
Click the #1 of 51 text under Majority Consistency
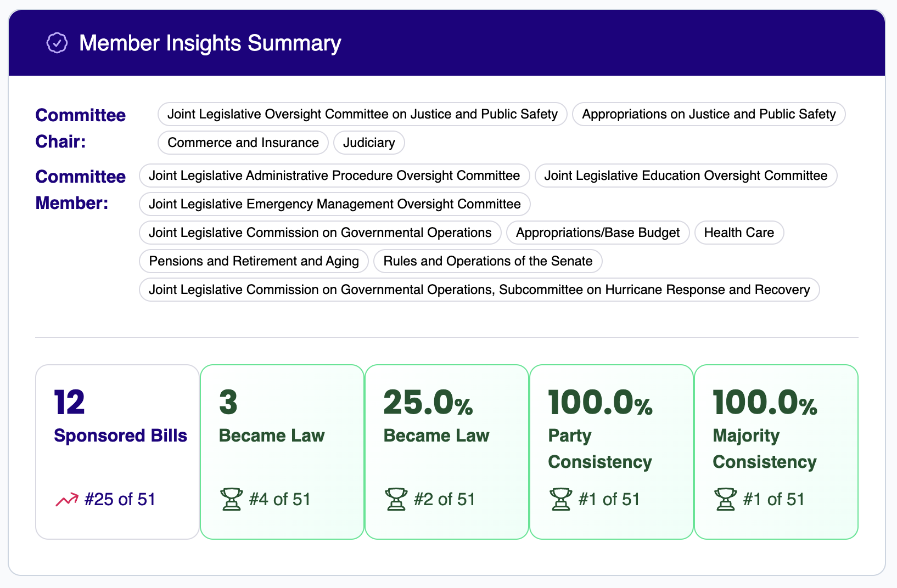[x=774, y=499]
